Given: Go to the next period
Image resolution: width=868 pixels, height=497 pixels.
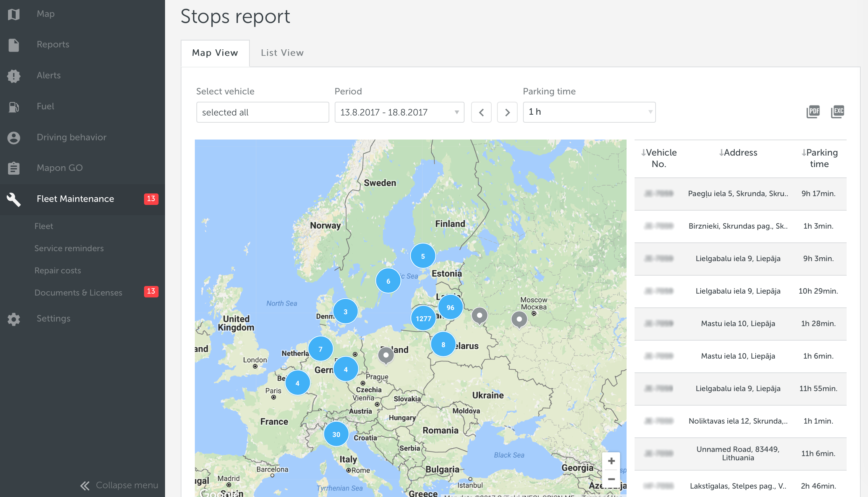Looking at the screenshot, I should [x=507, y=112].
